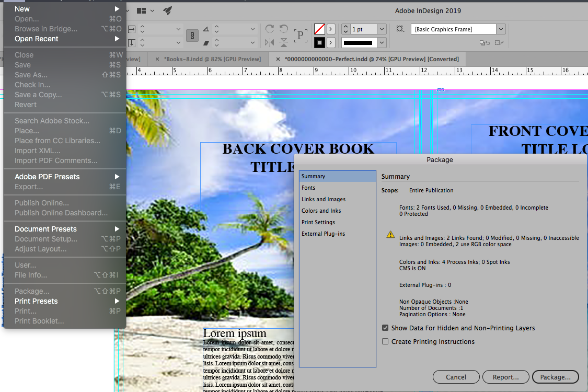
Task: Click the constrain proportions chain link icon
Action: pyautogui.click(x=192, y=36)
